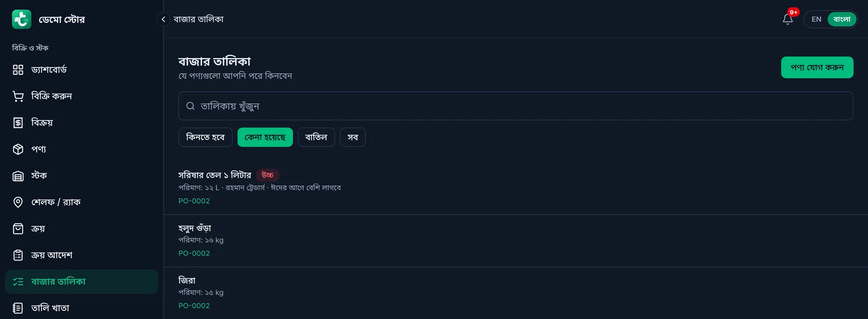Viewport: 868px width, 319px height.
Task: Click the ডেমো স্টোর logo icon
Action: (x=22, y=19)
